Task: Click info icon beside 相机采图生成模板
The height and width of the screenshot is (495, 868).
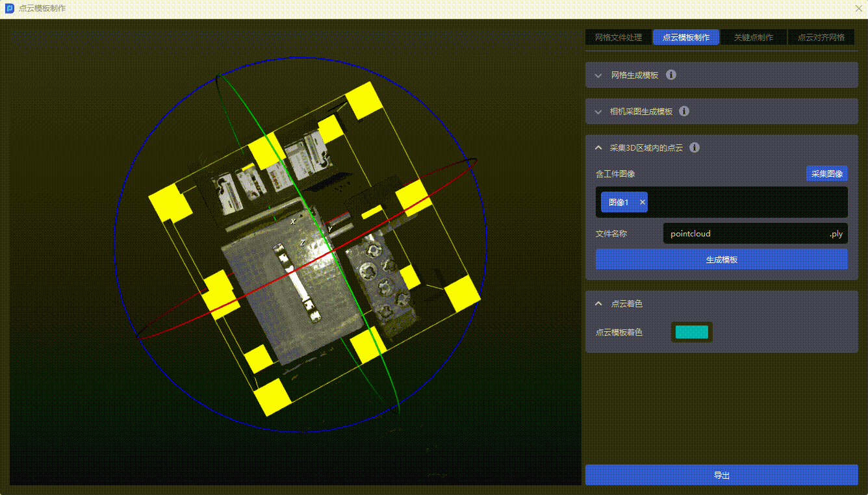Action: (684, 111)
